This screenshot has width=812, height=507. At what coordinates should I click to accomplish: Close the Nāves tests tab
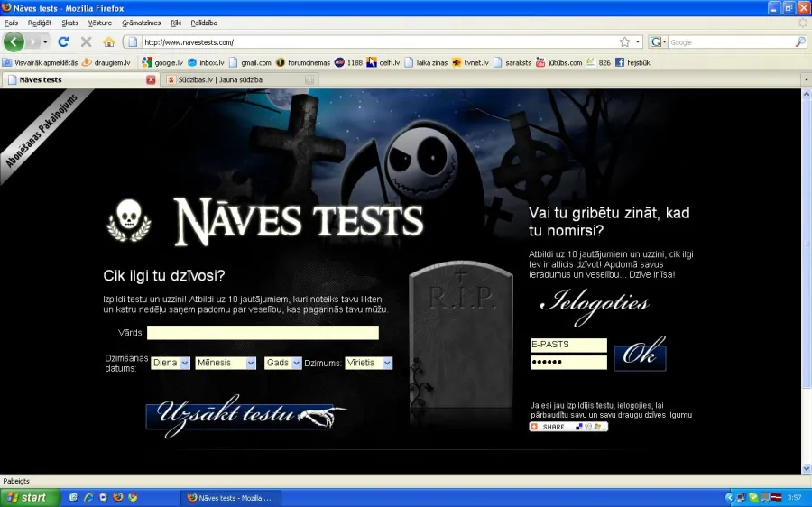[151, 79]
